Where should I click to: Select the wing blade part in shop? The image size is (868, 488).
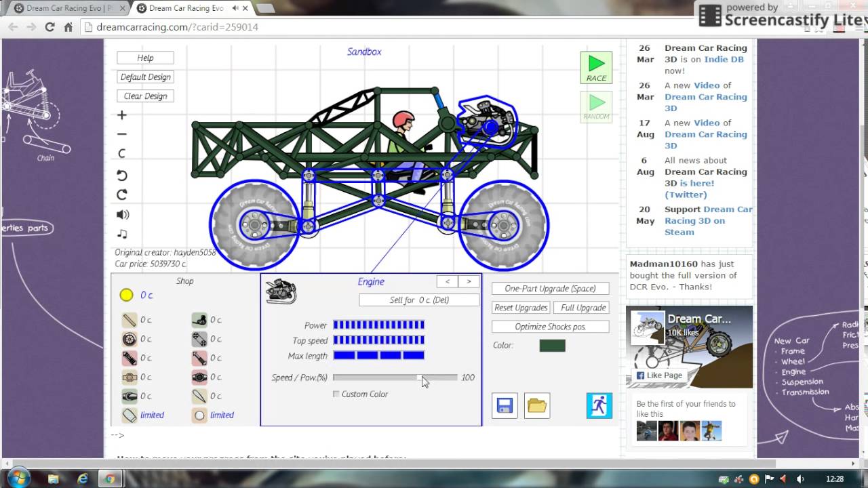coord(199,396)
